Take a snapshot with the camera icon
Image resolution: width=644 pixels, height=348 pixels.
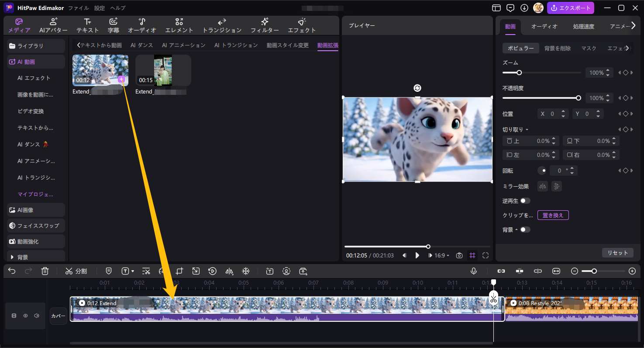coord(459,255)
